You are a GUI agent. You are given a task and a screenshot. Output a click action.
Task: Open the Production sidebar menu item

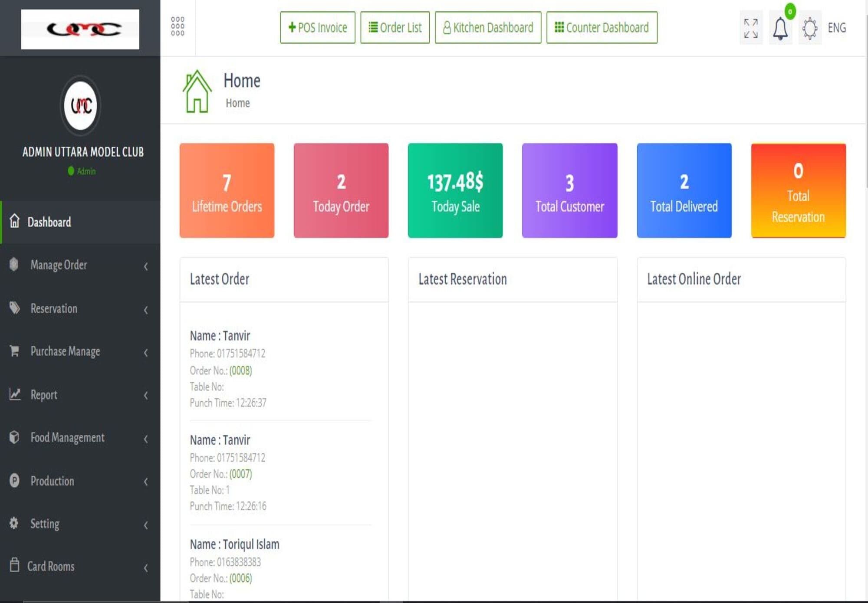click(52, 481)
